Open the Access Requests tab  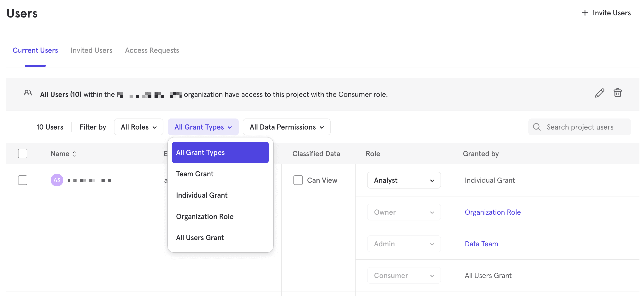(152, 50)
